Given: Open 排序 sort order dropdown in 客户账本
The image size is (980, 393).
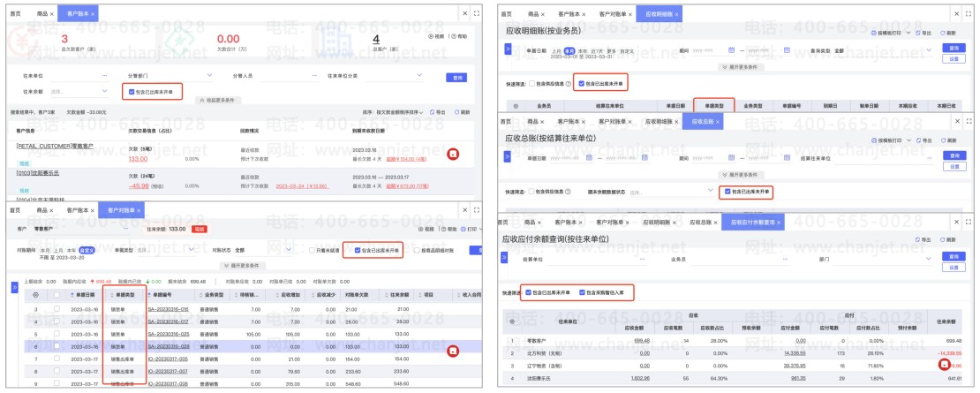Looking at the screenshot, I should point(393,112).
